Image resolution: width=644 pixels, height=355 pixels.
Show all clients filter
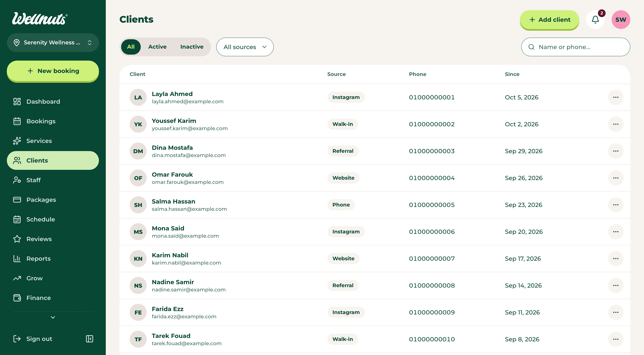[131, 47]
